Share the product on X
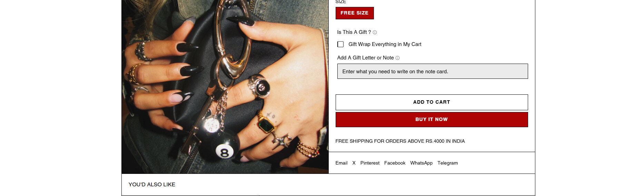Viewport: 644px width, 196px height. (x=354, y=163)
